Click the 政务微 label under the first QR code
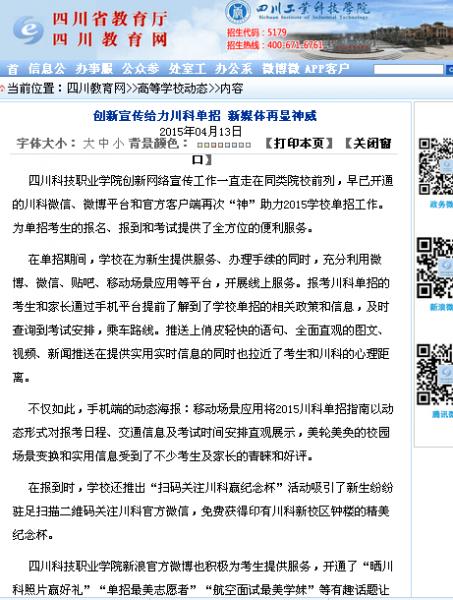Image resolution: width=453 pixels, height=600 pixels. click(441, 204)
